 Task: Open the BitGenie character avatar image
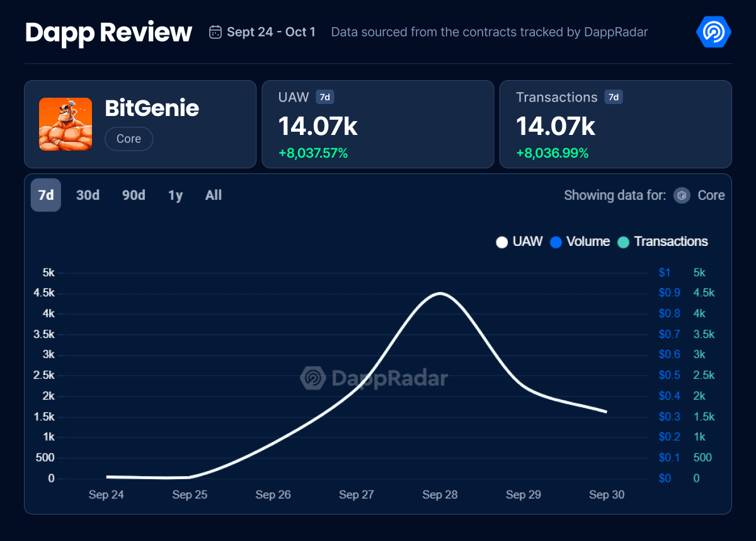pyautogui.click(x=66, y=124)
